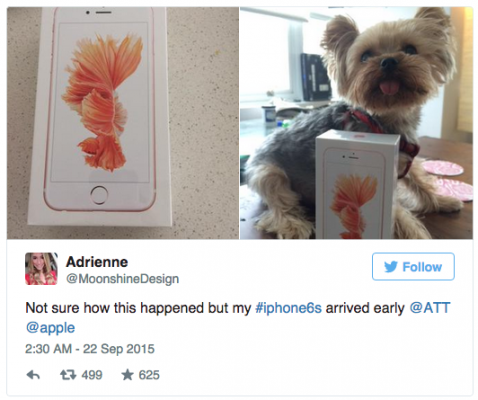Viewport: 478px width, 400px height.
Task: Favorite the tweet with the star icon
Action: 127,375
